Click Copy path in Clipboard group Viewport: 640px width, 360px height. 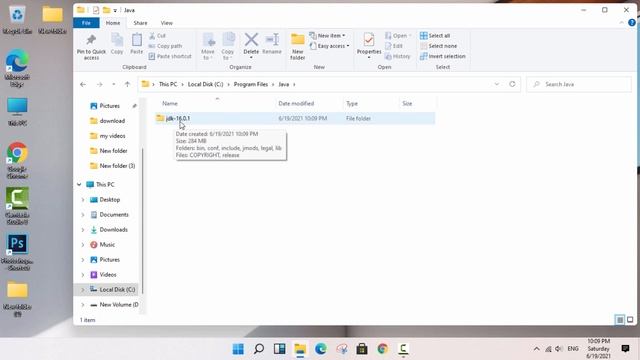(165, 46)
